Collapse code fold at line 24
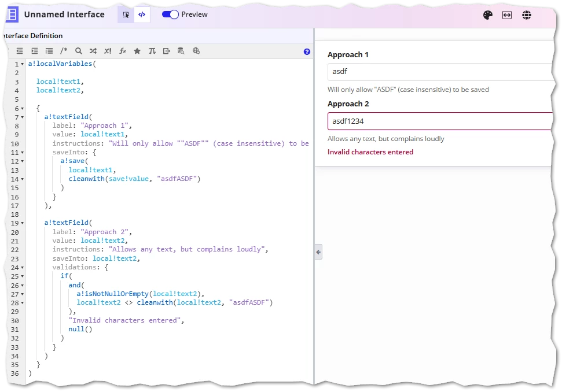The image size is (562, 392). pos(22,268)
